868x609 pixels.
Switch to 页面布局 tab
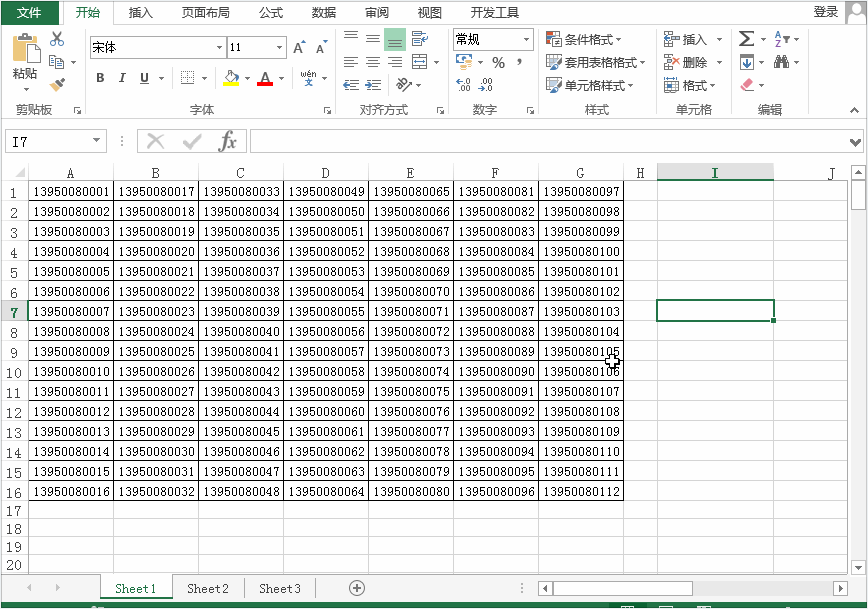coord(205,13)
